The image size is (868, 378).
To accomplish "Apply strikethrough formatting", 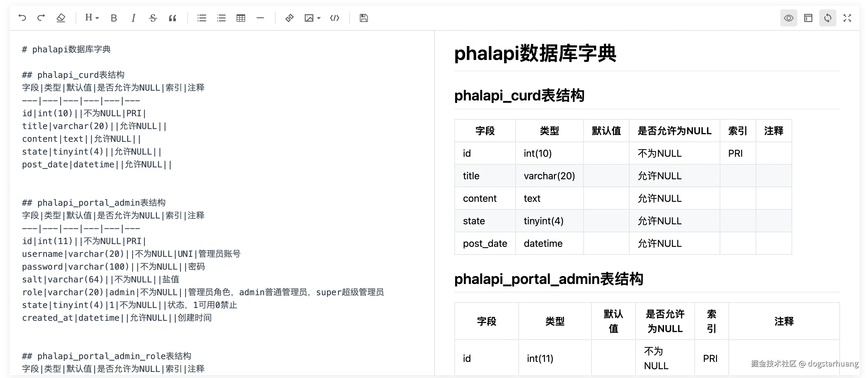I will pos(153,18).
